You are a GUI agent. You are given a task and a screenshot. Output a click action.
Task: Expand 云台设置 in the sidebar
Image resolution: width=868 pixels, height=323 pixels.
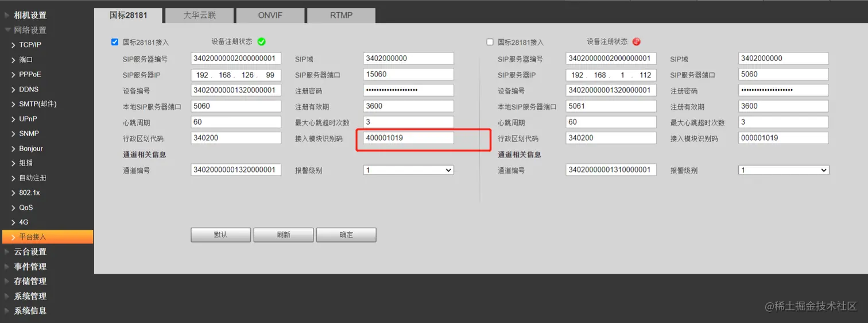tap(30, 252)
